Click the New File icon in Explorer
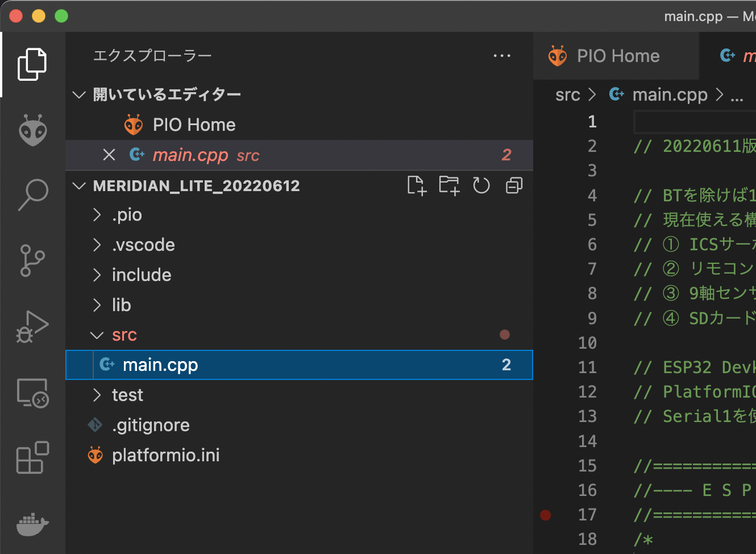 pos(417,185)
